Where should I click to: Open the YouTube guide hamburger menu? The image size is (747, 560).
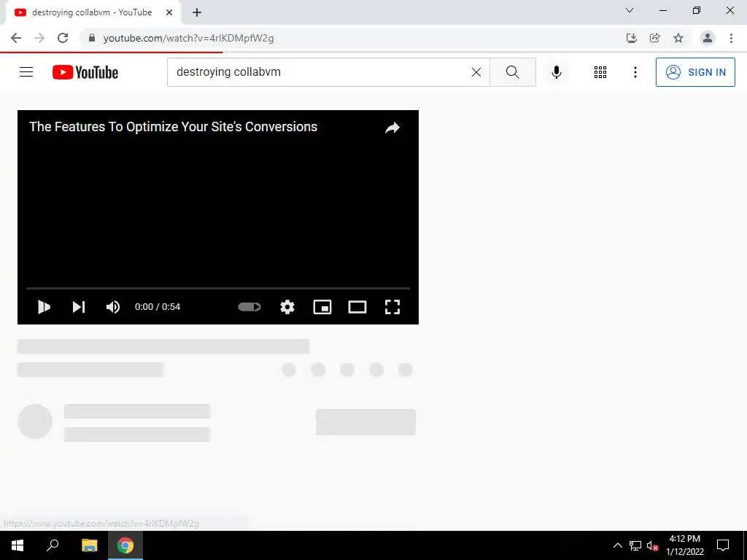coord(26,72)
